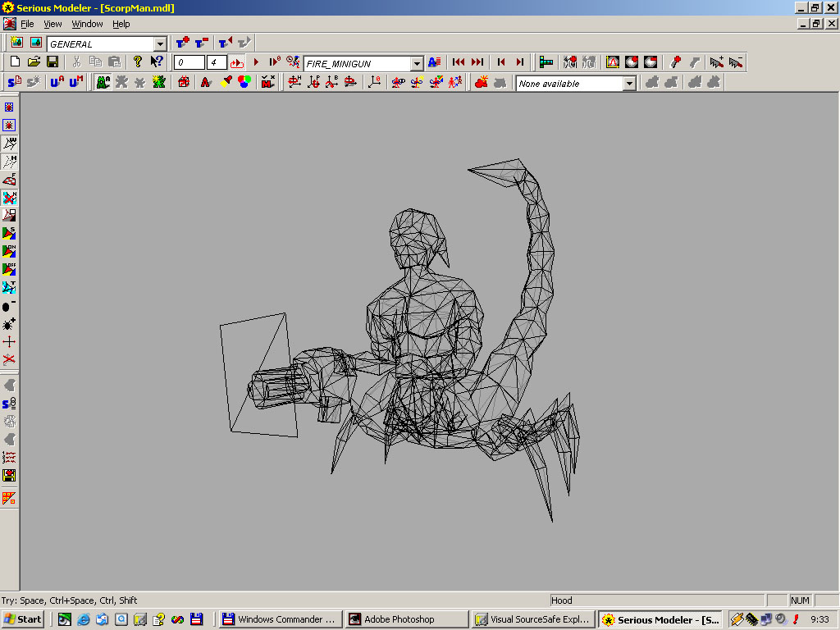Expand the FIRE_MINIGUN animation dropdown
This screenshot has width=840, height=630.
tap(417, 64)
